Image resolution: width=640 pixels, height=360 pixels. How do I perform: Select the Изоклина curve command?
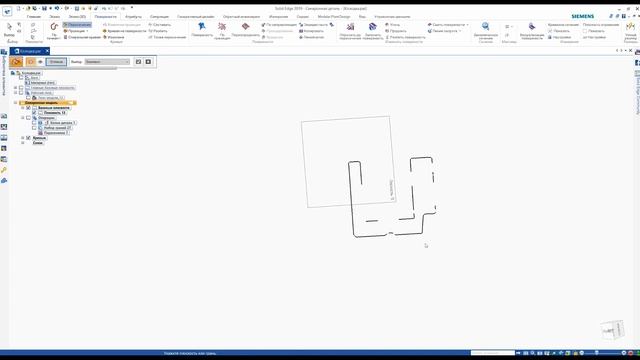[x=114, y=37]
